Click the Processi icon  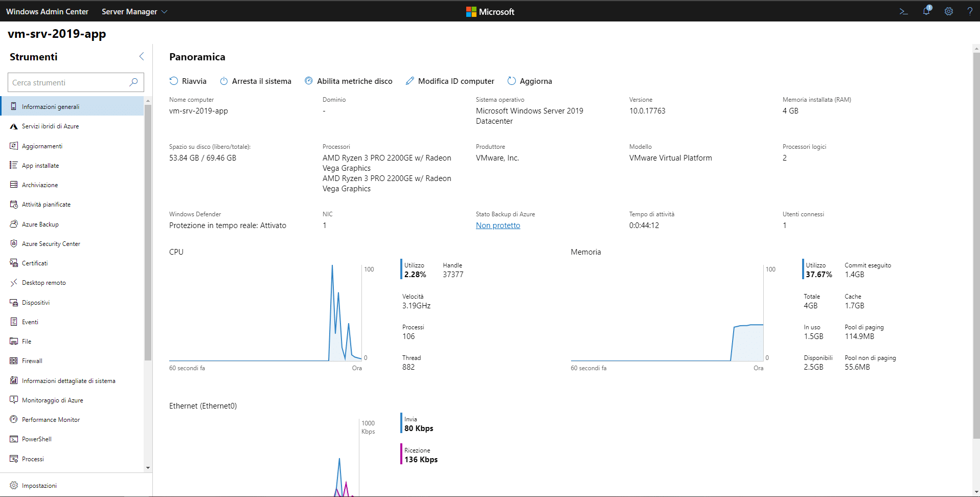[x=14, y=459]
